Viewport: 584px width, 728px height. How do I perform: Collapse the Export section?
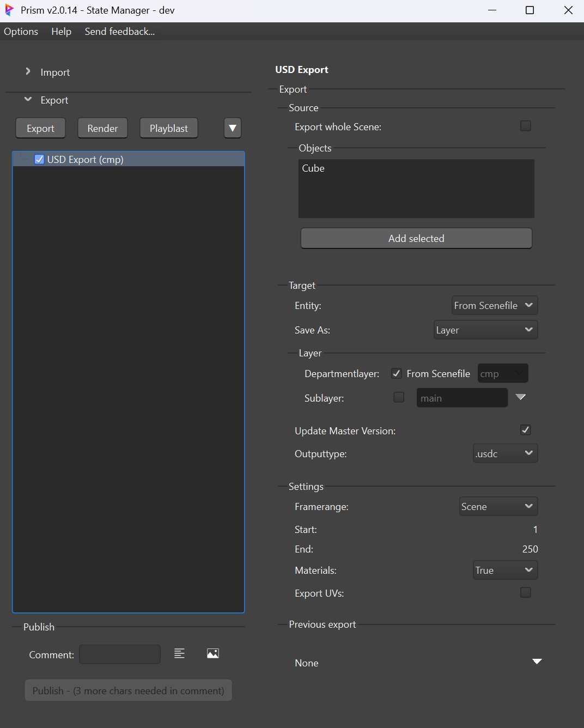[x=28, y=99]
